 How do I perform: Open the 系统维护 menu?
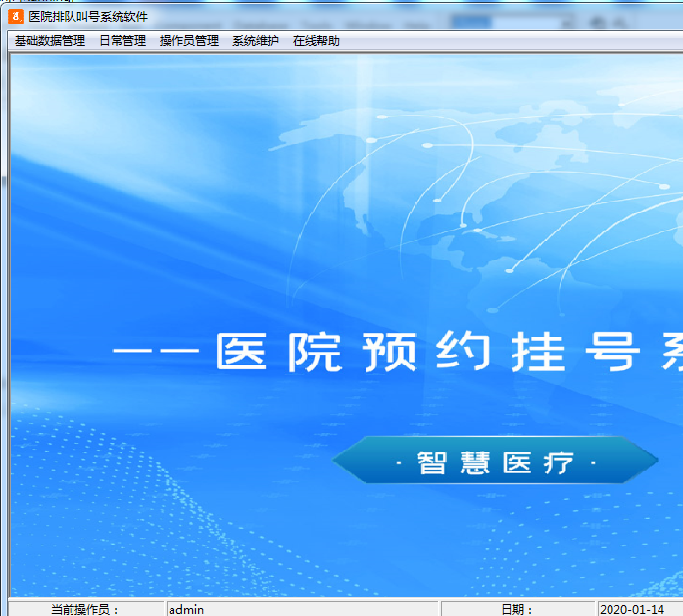coord(256,41)
